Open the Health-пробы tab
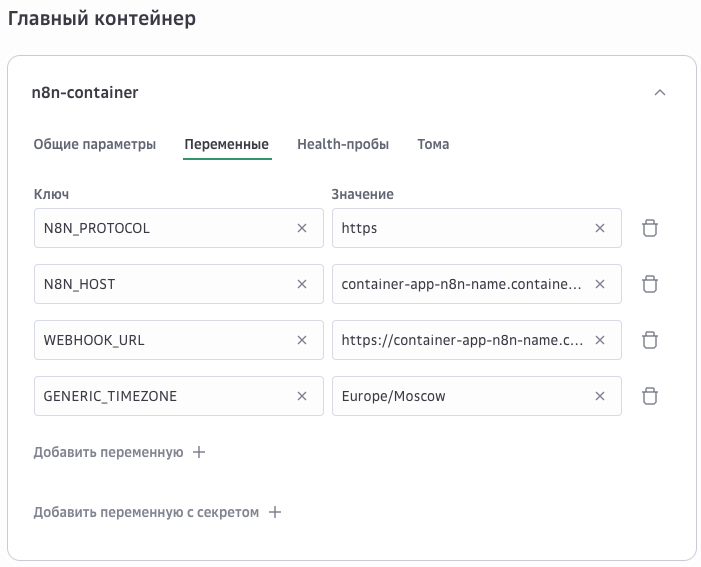Viewport: 701px width, 567px height. (343, 144)
